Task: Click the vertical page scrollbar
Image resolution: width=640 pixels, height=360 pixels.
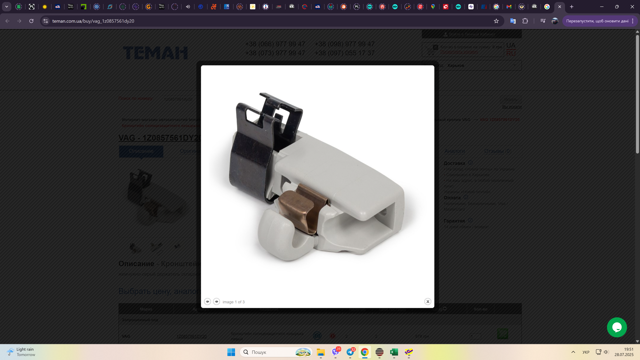Action: [637, 94]
